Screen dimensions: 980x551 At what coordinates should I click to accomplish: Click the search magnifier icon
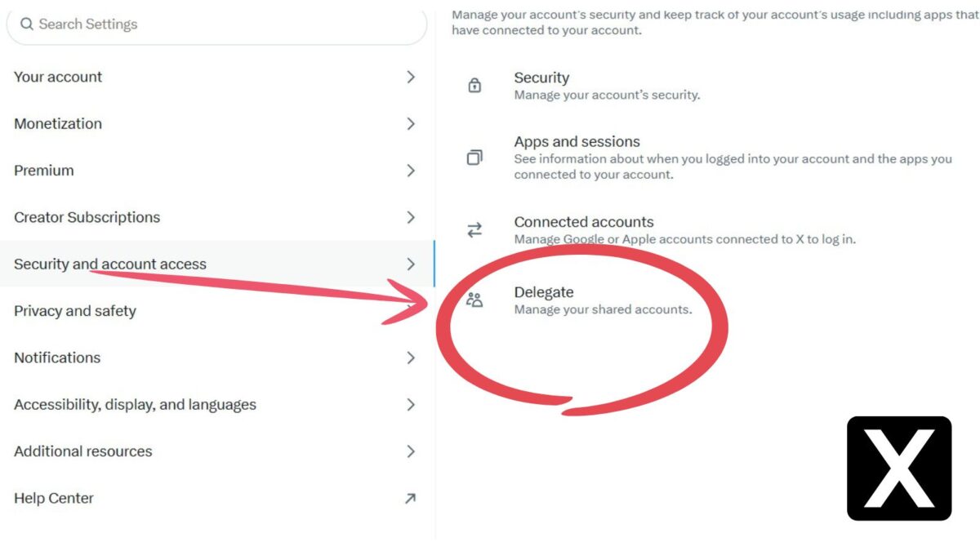[27, 24]
